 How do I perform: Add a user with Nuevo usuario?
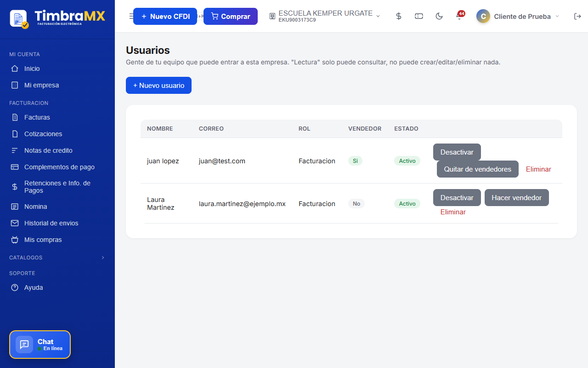click(x=158, y=85)
